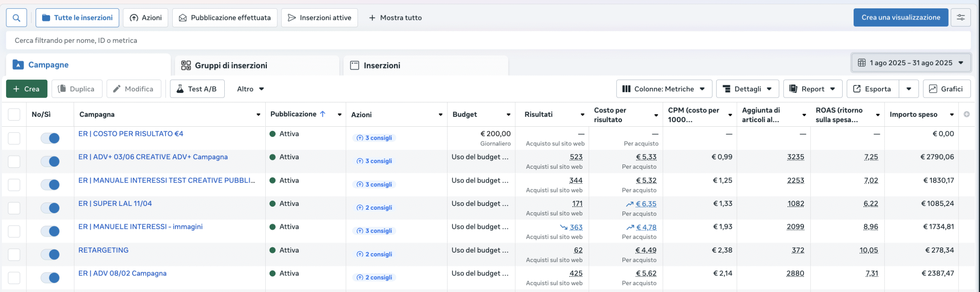Open Grafici charts view
Screen dimensions: 980x292
coord(946,89)
